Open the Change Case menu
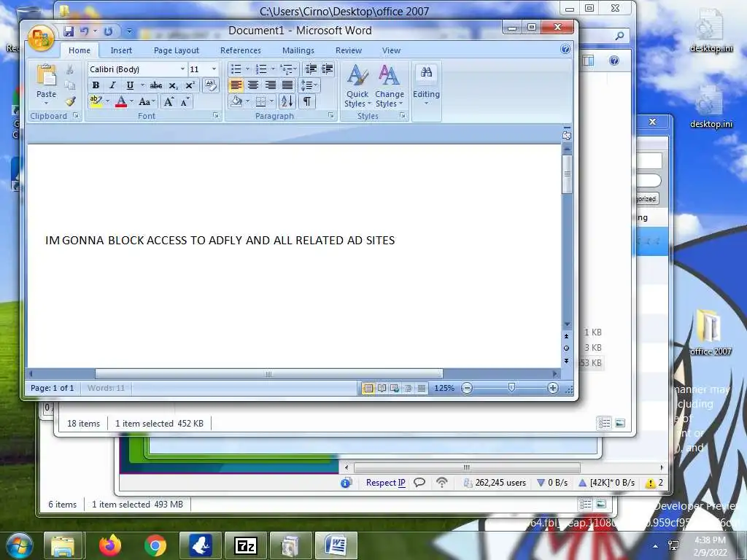The width and height of the screenshot is (747, 560). click(146, 101)
